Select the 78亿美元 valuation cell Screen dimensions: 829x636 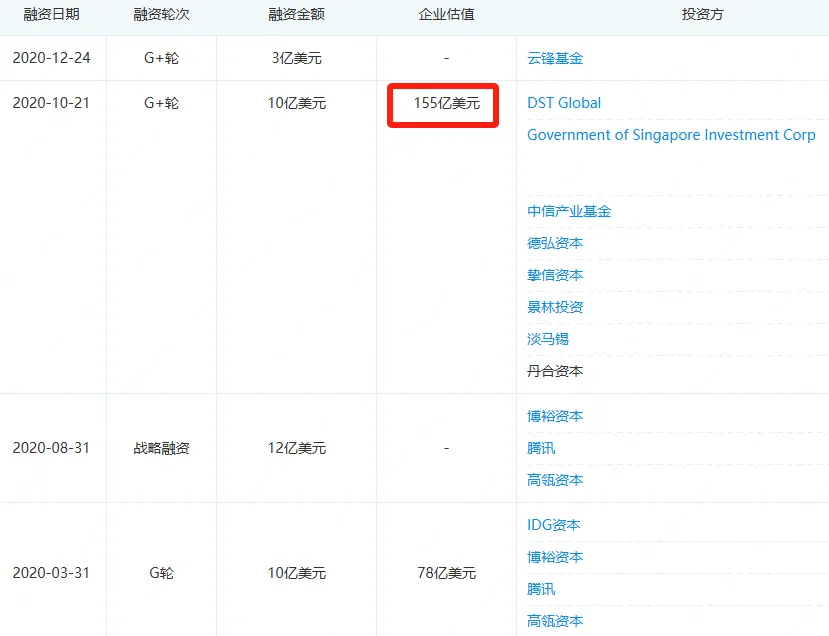tap(446, 573)
